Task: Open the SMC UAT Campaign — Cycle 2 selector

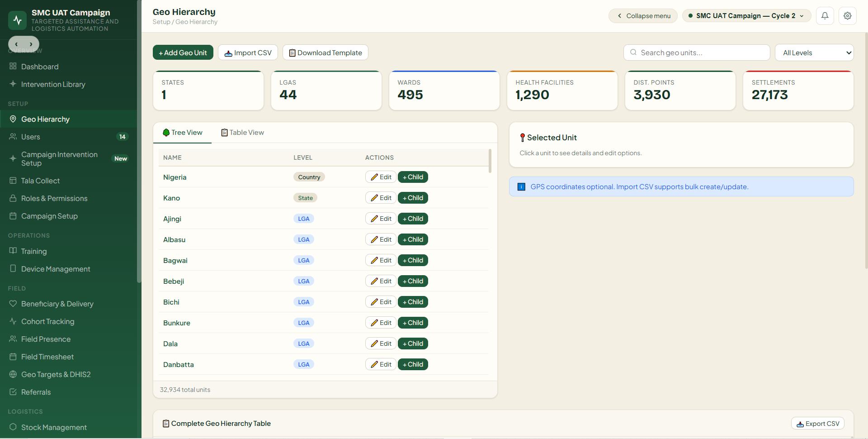Action: 746,16
